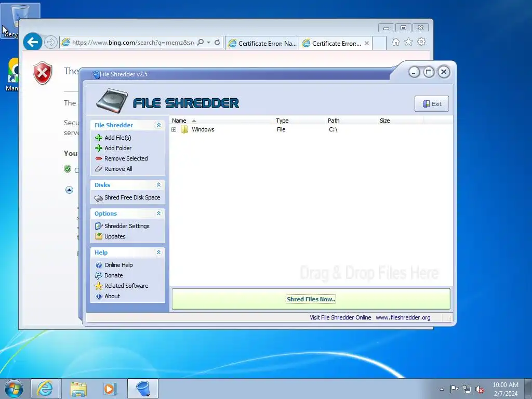Click the Remove All label
Image resolution: width=532 pixels, height=399 pixels.
click(x=118, y=169)
